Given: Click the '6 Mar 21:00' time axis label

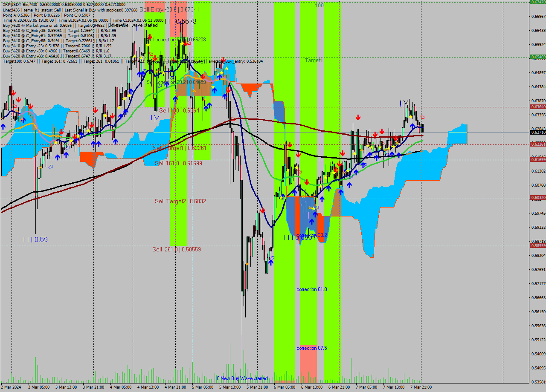Looking at the screenshot, I should pos(339,387).
